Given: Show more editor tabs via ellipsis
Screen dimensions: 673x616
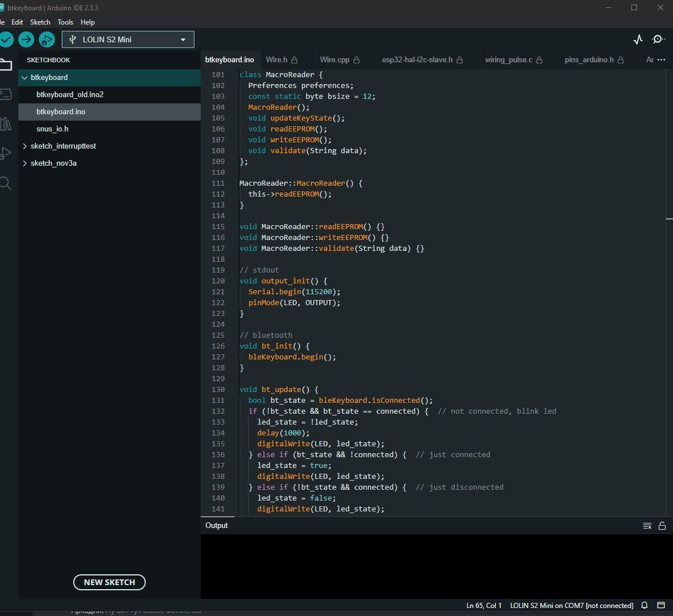Looking at the screenshot, I should 662,59.
